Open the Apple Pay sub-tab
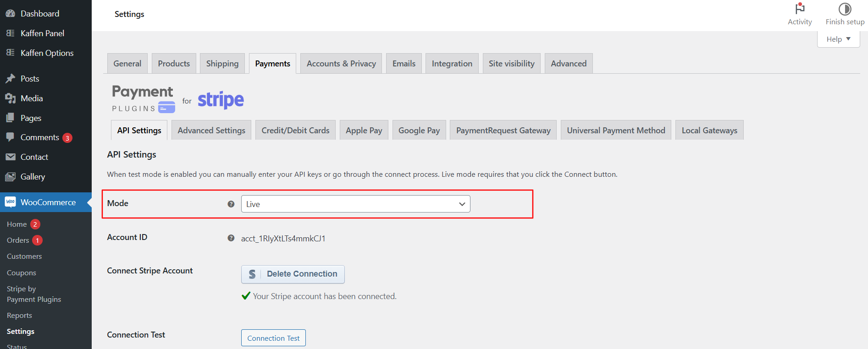Image resolution: width=868 pixels, height=349 pixels. tap(364, 131)
